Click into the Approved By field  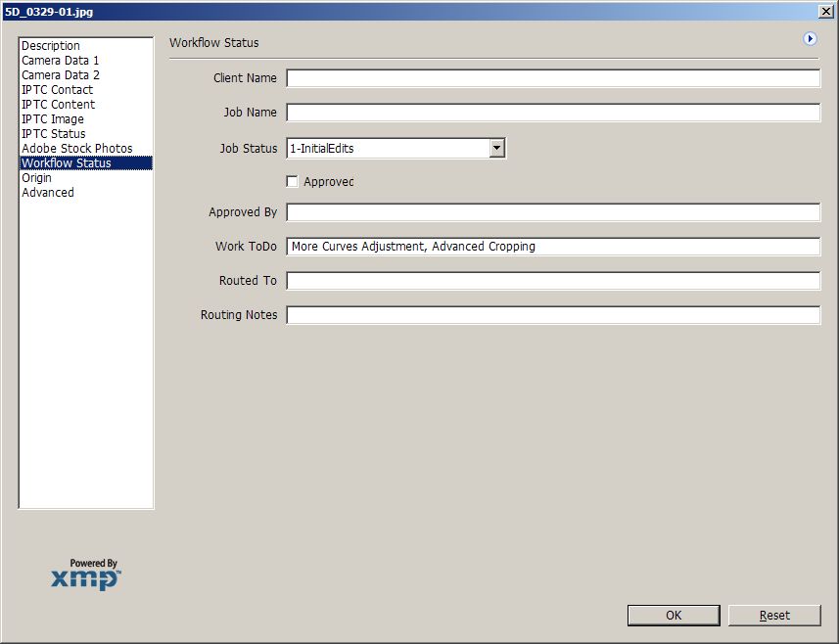(553, 212)
